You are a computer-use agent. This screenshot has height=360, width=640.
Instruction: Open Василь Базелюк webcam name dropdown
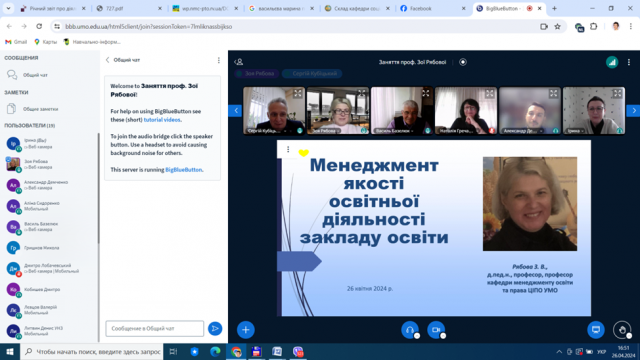coord(394,131)
